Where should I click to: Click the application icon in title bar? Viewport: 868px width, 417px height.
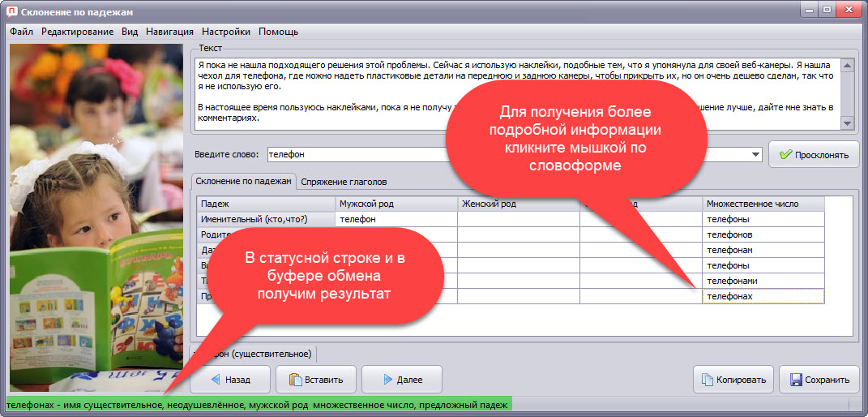(11, 11)
